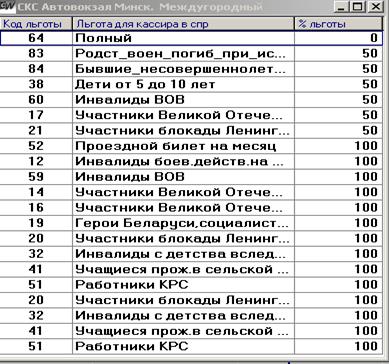The image size is (389, 364).
Task: Select the code cell 83
Action: 36,53
